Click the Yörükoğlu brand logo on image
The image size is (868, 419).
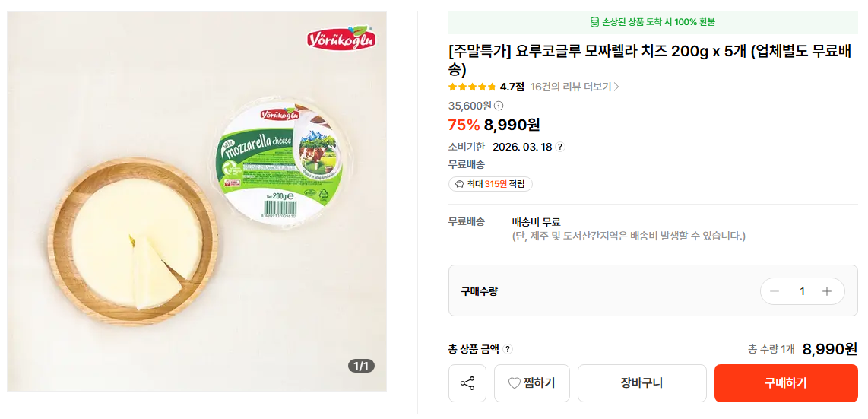coord(341,38)
